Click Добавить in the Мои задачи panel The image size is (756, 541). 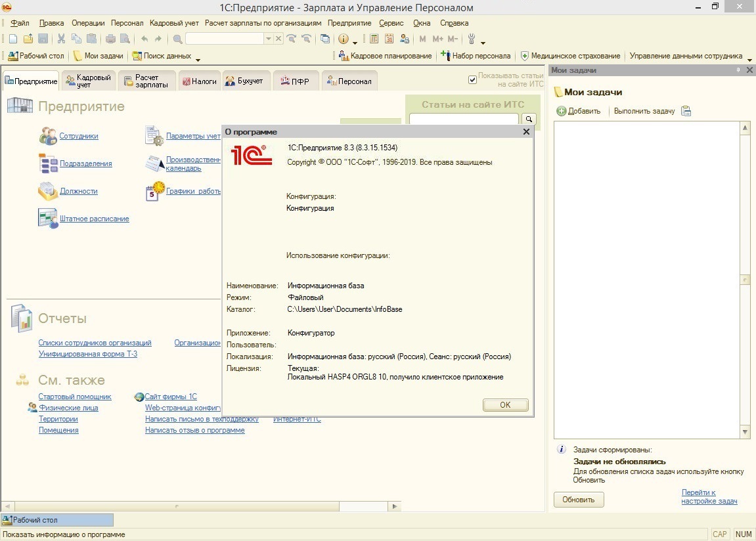point(579,111)
